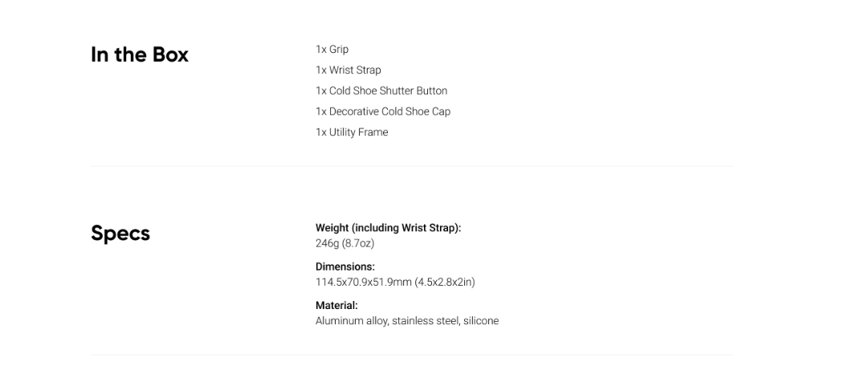Click the 'Specs' heading
This screenshot has width=868, height=370.
tap(120, 234)
